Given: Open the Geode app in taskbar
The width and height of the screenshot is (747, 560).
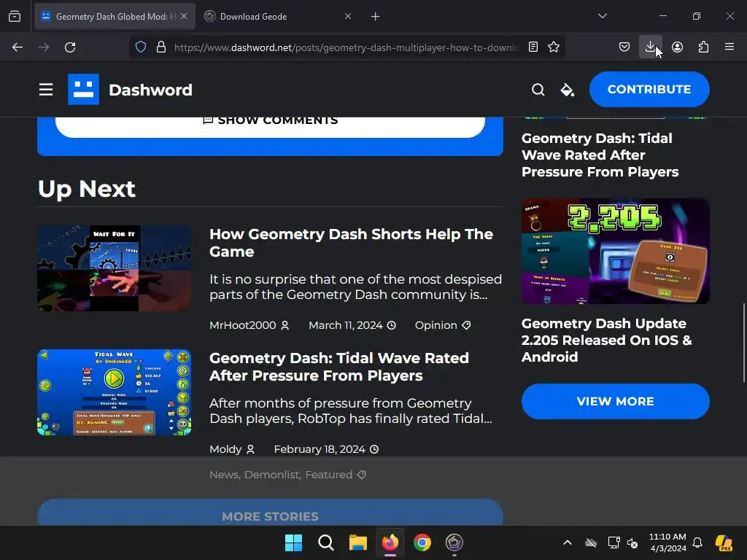Looking at the screenshot, I should click(454, 542).
